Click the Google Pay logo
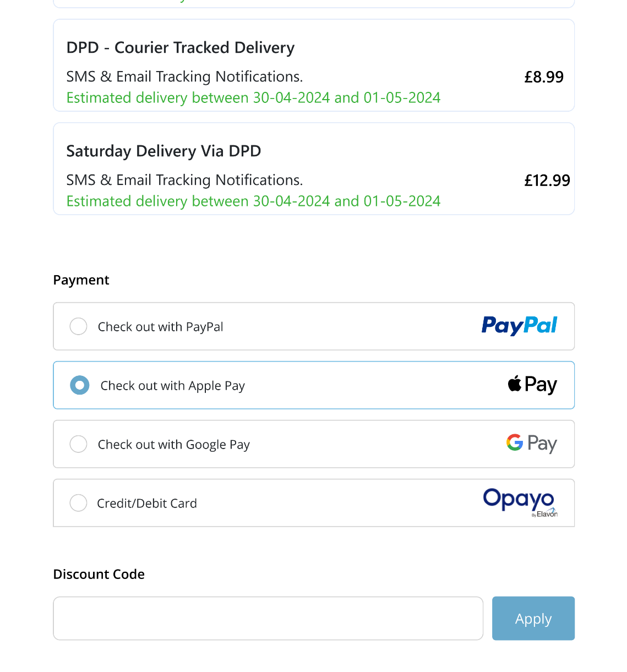 coord(531,444)
